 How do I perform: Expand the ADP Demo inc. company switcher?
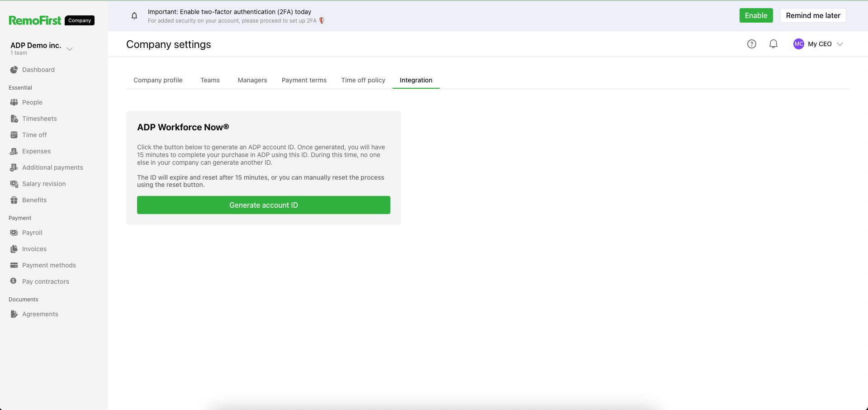coord(70,49)
